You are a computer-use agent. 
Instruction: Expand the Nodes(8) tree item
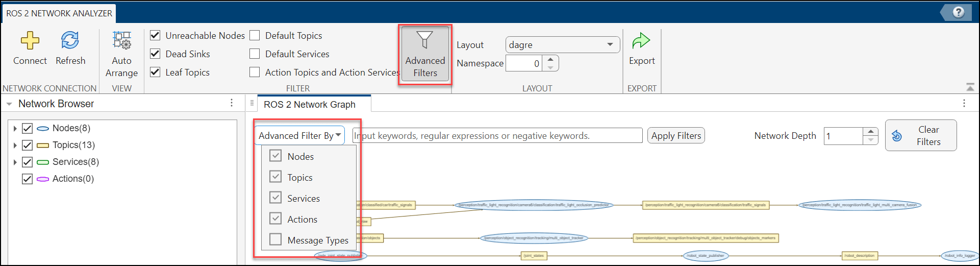coord(15,128)
